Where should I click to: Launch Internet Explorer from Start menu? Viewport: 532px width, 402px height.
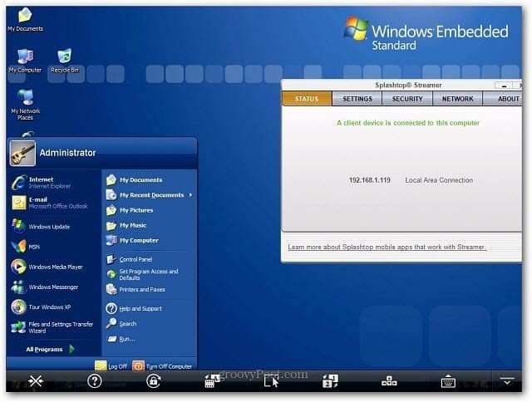pyautogui.click(x=42, y=183)
